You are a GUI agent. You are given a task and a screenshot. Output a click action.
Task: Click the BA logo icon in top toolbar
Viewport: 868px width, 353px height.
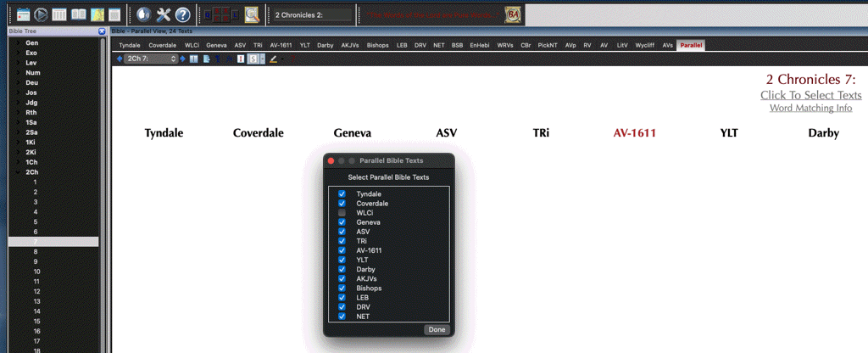[x=513, y=15]
